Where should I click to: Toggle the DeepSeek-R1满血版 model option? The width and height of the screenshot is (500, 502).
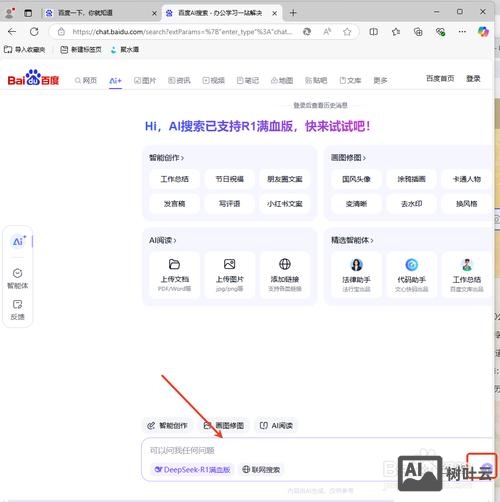(x=192, y=470)
